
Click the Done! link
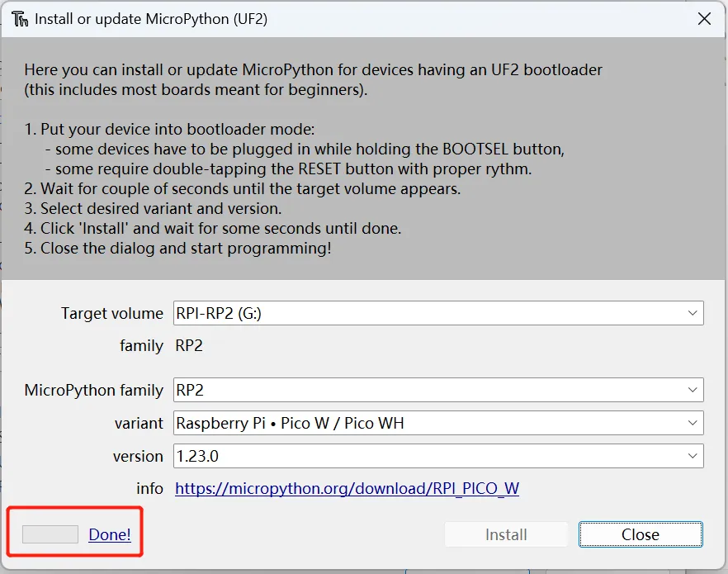tap(110, 534)
